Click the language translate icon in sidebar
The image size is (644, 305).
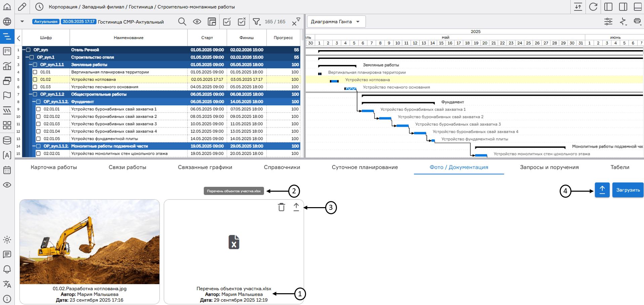(x=7, y=284)
